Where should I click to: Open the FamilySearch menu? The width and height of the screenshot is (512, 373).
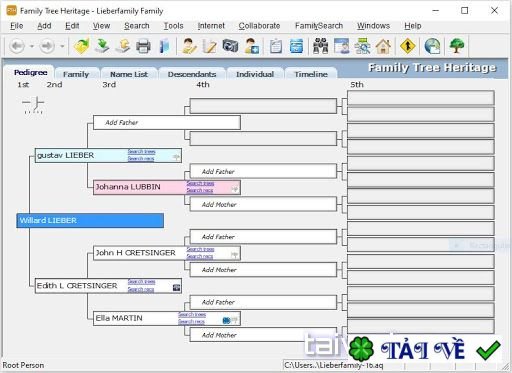(x=319, y=26)
